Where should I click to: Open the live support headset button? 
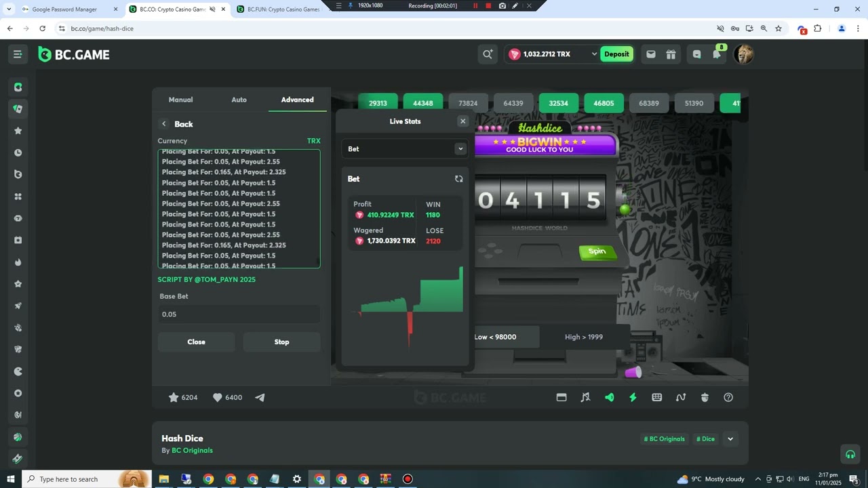[850, 454]
